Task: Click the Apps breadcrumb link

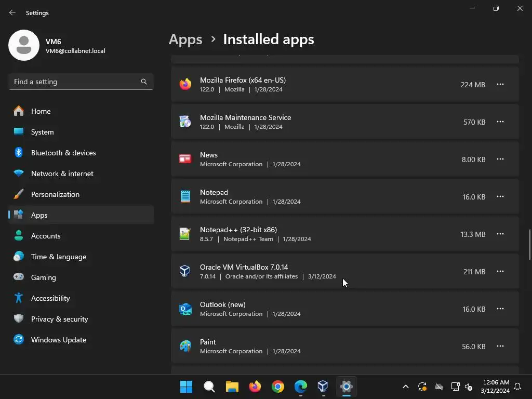Action: tap(185, 39)
